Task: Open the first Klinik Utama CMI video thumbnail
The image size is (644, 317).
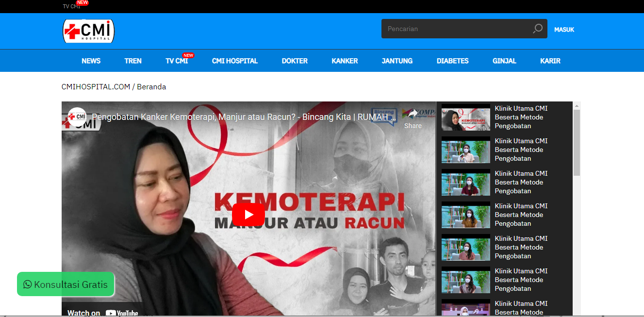Action: pyautogui.click(x=465, y=118)
